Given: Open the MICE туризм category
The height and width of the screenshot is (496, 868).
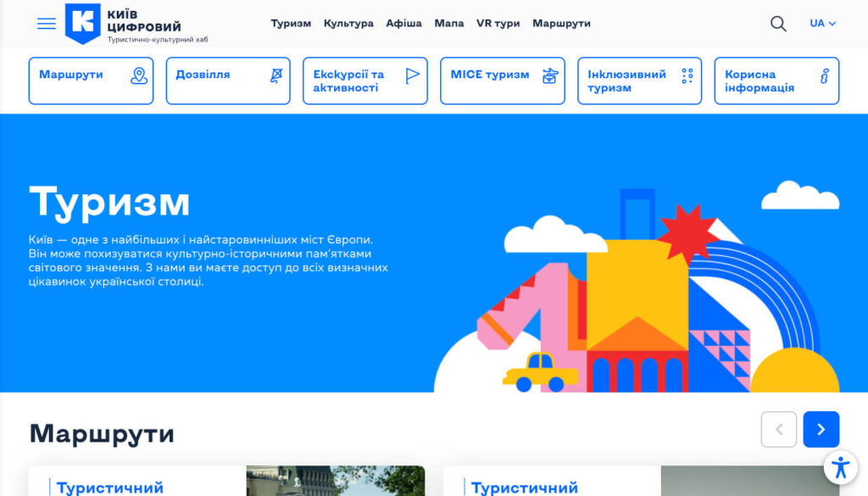Looking at the screenshot, I should tap(502, 81).
